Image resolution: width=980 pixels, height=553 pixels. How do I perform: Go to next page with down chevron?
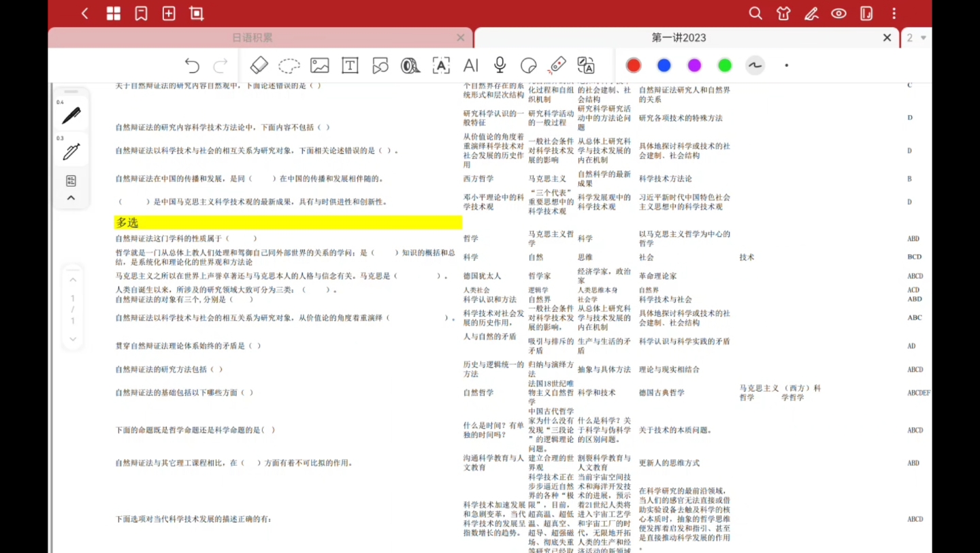[x=73, y=338]
